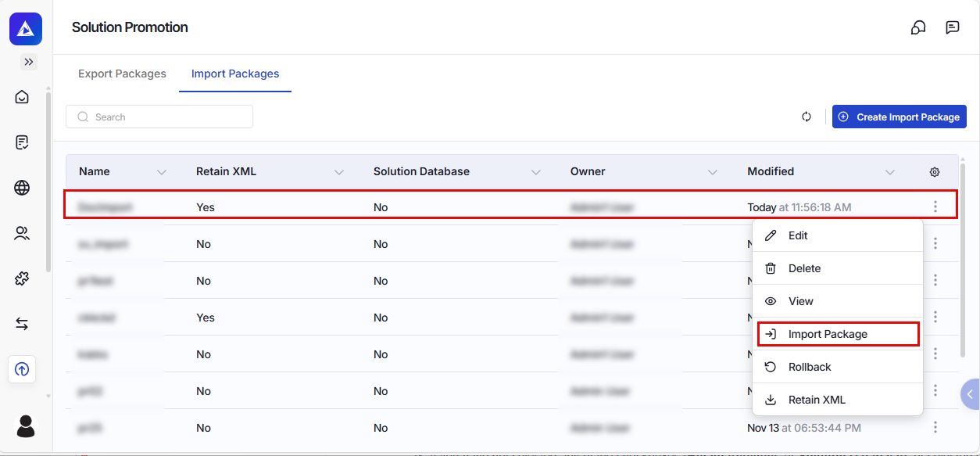Click the "Today at 11:56:18 AM" modified cell
This screenshot has height=456, width=980.
click(x=799, y=207)
